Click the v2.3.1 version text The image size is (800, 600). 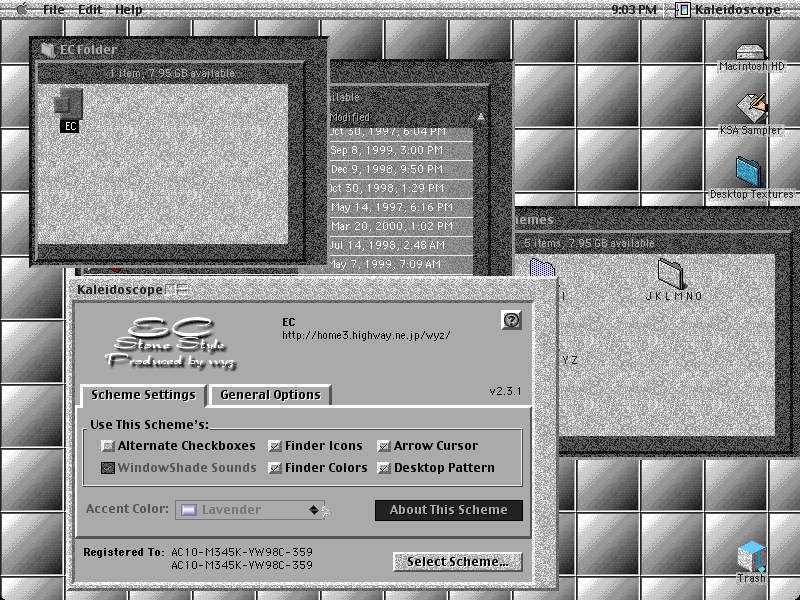[x=505, y=391]
